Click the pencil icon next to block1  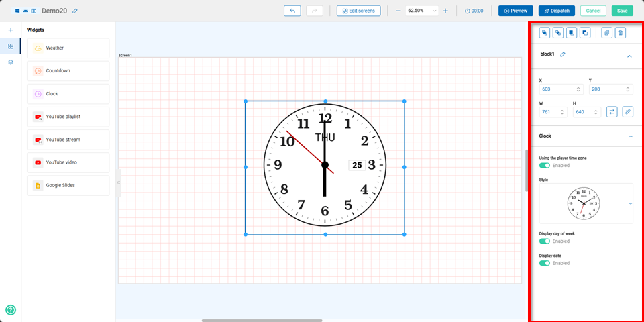[563, 54]
